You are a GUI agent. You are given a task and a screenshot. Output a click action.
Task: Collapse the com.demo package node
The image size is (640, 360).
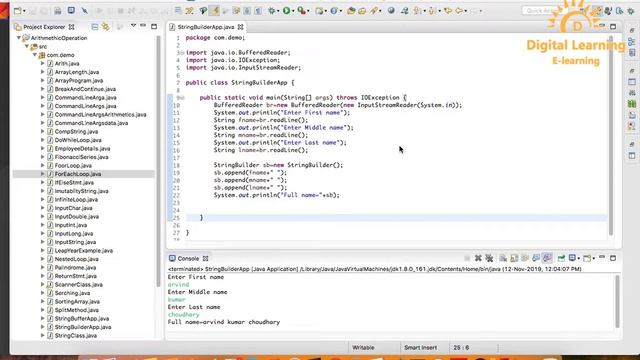click(x=35, y=55)
